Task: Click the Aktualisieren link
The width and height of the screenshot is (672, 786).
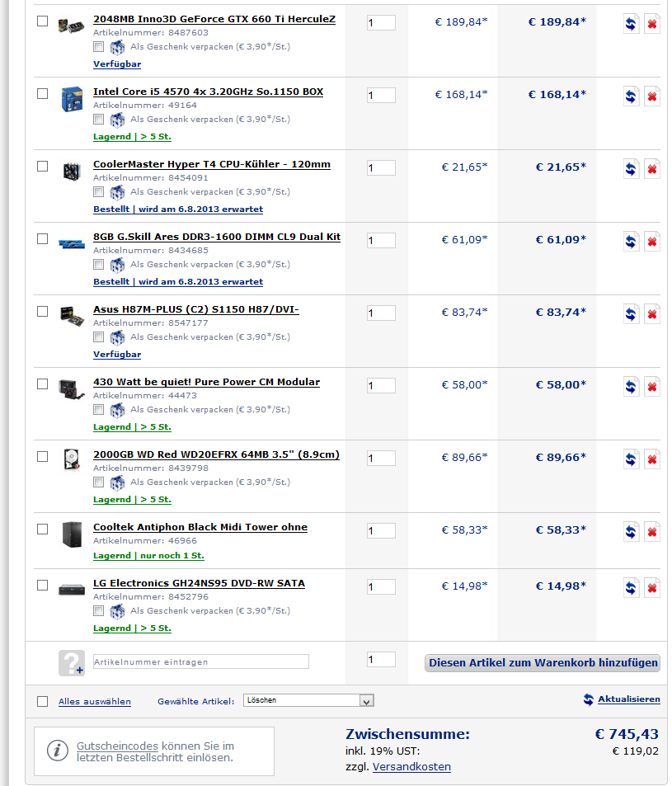Action: pos(629,699)
